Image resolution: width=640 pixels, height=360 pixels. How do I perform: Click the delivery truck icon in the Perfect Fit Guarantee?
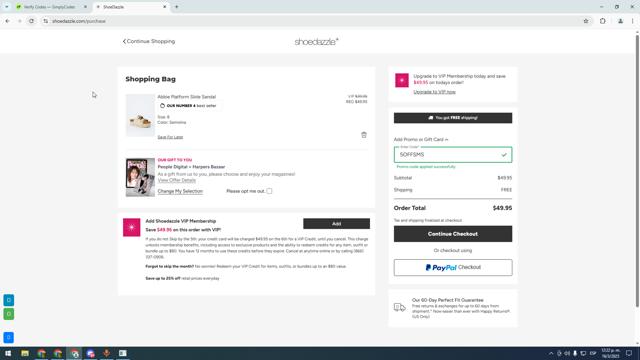tap(400, 307)
